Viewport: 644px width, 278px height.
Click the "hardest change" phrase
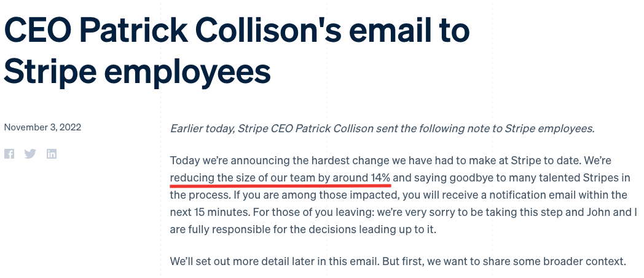(353, 161)
